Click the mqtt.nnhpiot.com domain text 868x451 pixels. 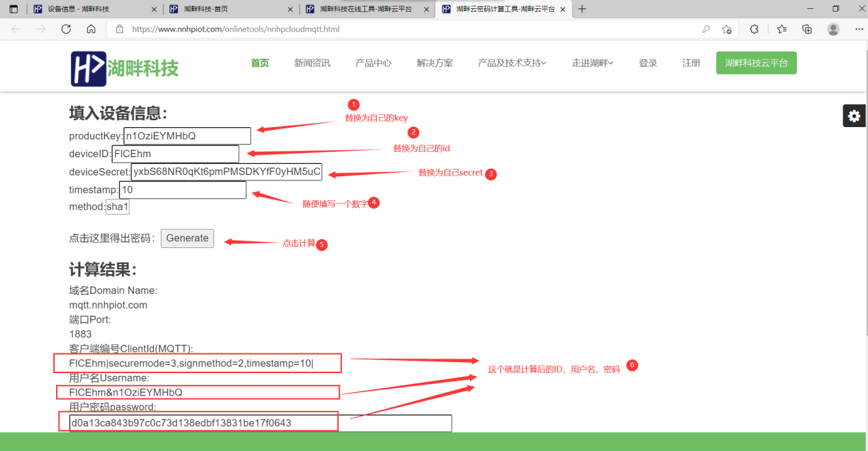pos(108,305)
